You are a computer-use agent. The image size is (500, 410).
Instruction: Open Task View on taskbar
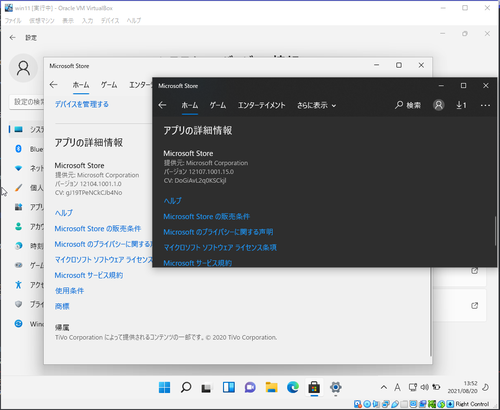click(207, 388)
